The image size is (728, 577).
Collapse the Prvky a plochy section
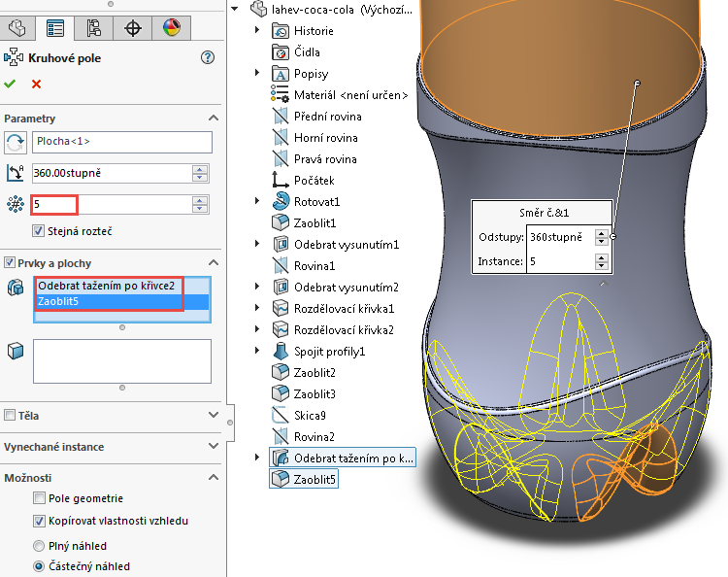pyautogui.click(x=214, y=263)
